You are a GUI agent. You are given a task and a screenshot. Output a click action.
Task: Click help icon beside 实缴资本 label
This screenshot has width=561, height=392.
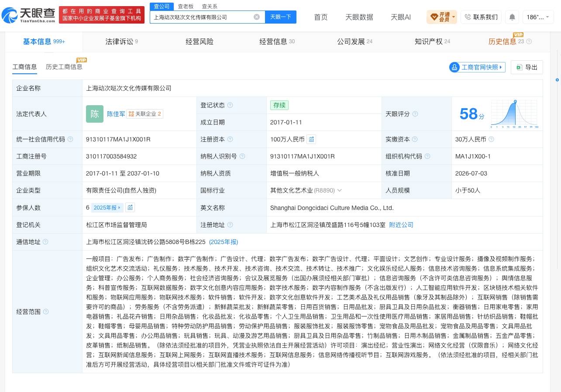[x=415, y=139]
